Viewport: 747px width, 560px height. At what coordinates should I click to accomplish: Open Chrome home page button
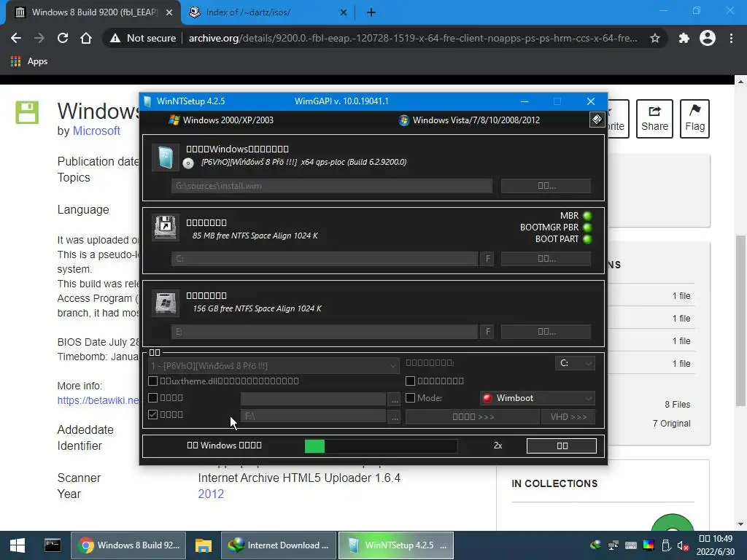(x=86, y=38)
